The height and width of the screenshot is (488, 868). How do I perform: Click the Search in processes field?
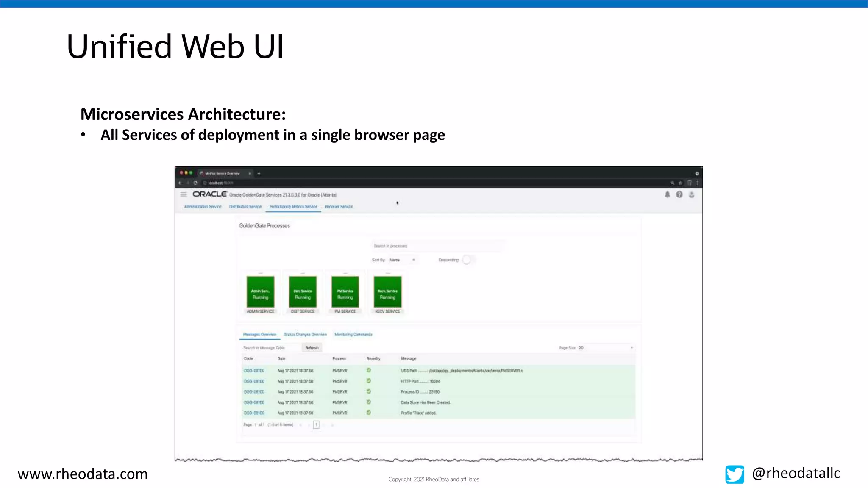click(x=438, y=246)
